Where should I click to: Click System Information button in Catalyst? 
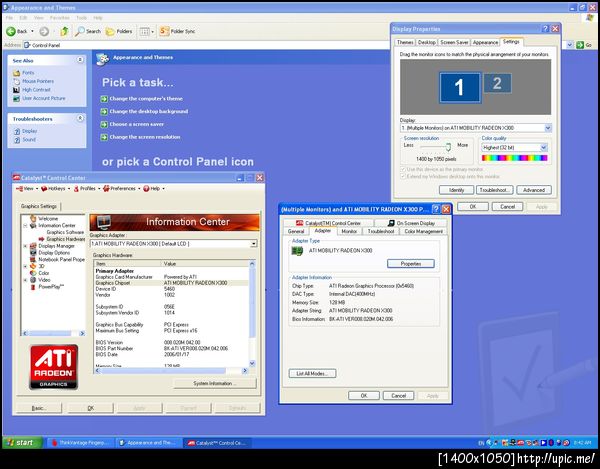coord(215,383)
